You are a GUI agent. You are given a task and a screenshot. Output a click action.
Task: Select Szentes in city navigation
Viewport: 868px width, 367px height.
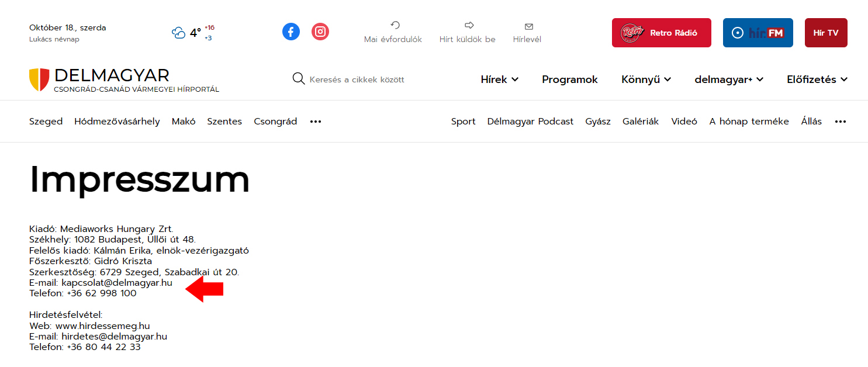pos(224,122)
